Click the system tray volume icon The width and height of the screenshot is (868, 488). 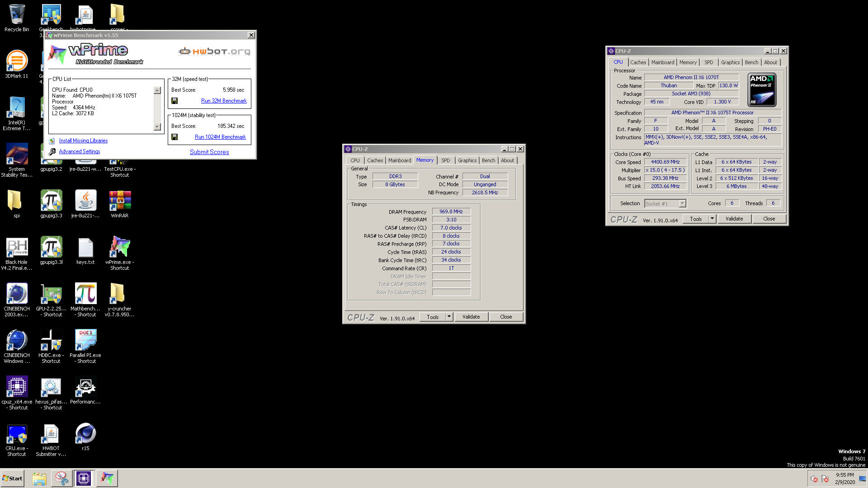[x=814, y=479]
